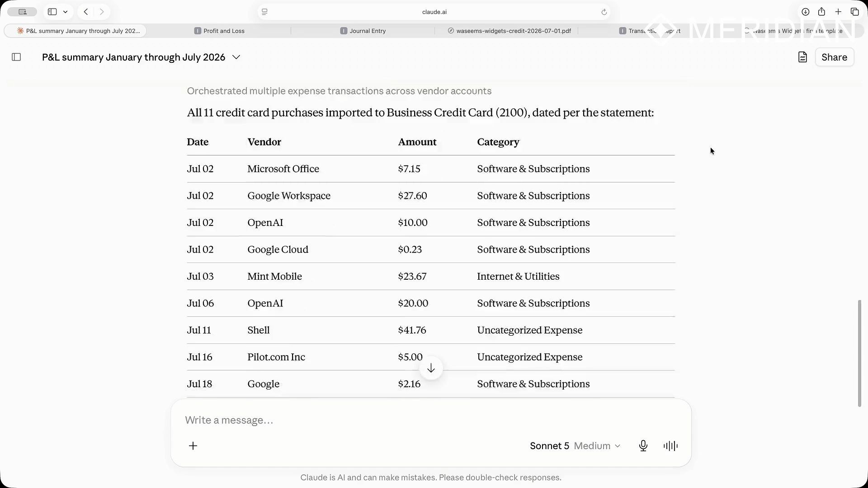Select Internet & Utilities category cell
The width and height of the screenshot is (868, 488).
[518, 277]
